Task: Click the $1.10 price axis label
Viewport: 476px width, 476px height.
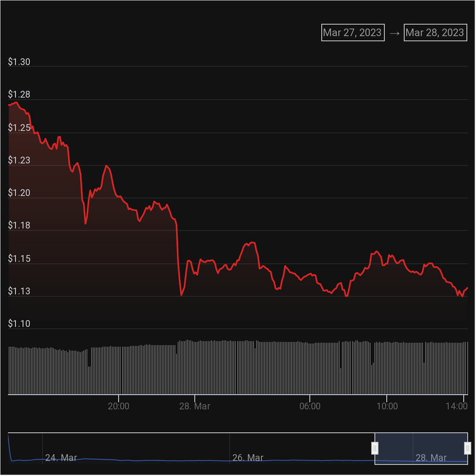Action: pyautogui.click(x=19, y=324)
